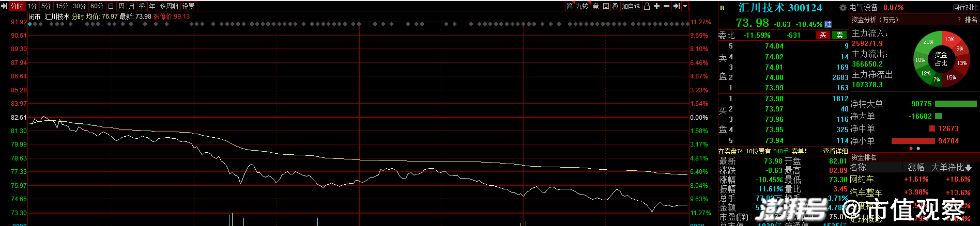Toggle the 叠 overlay button
The height and width of the screenshot is (226, 980).
pos(615,6)
